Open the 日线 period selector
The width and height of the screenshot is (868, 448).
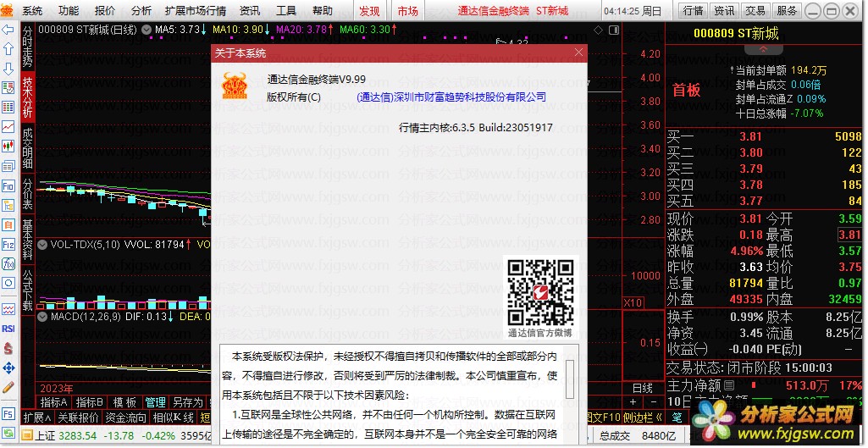click(643, 389)
